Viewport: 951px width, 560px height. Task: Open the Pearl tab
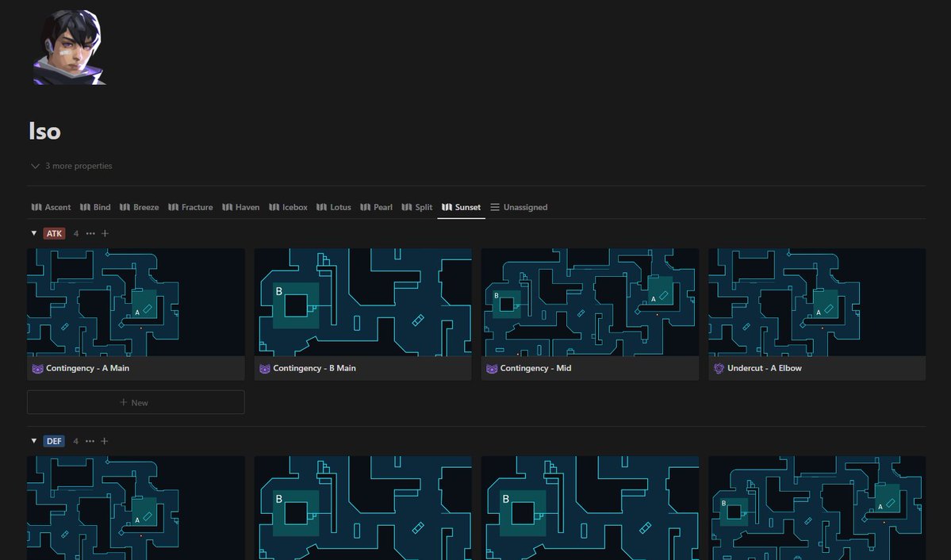click(x=376, y=208)
